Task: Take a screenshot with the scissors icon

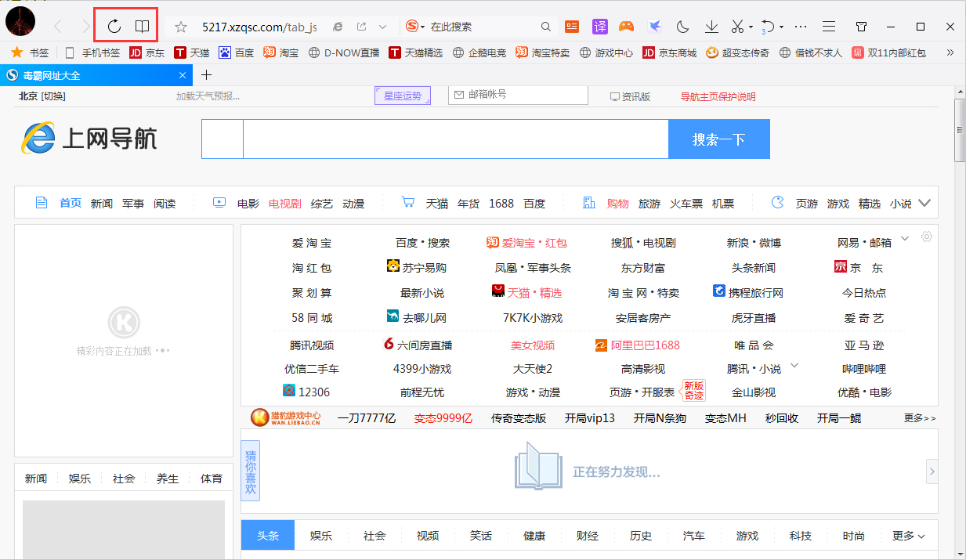Action: pos(737,26)
